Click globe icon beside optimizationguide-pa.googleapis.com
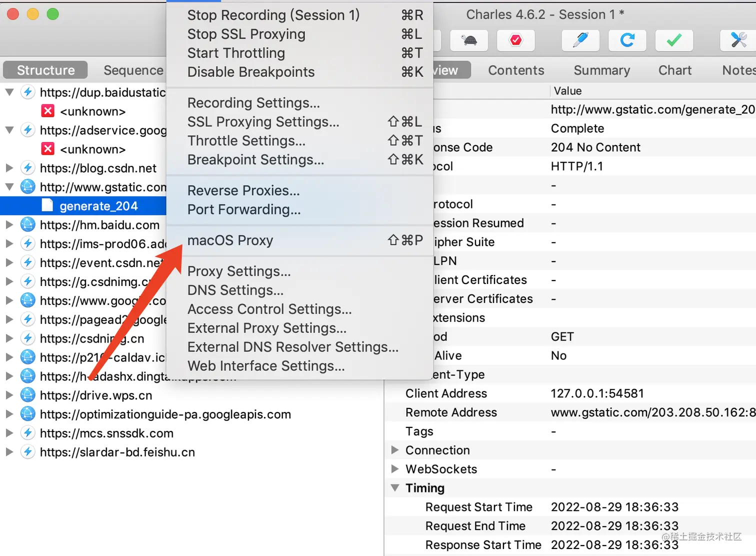 tap(28, 414)
